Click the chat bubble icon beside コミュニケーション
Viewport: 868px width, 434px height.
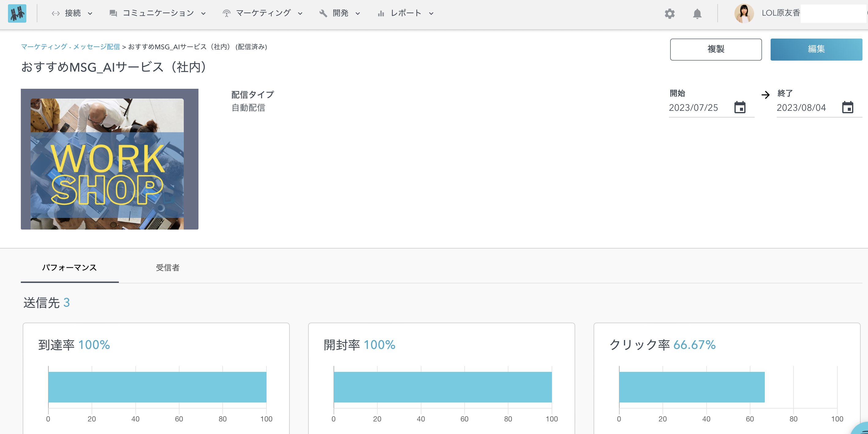tap(113, 13)
